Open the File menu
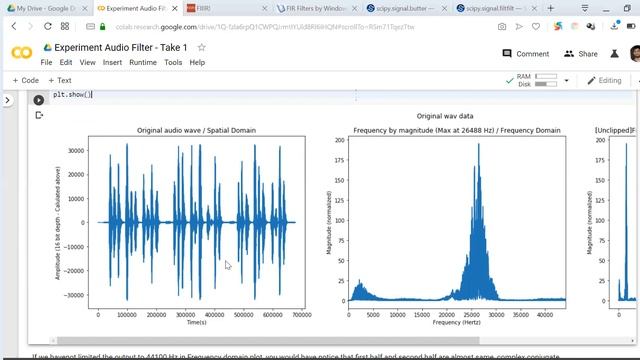The width and height of the screenshot is (640, 360). click(x=46, y=62)
